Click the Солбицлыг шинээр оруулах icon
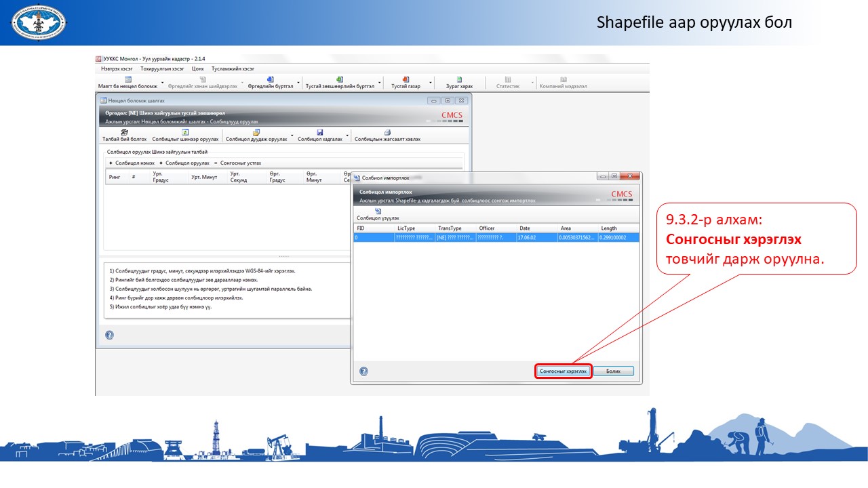The height and width of the screenshot is (488, 868). tap(185, 132)
